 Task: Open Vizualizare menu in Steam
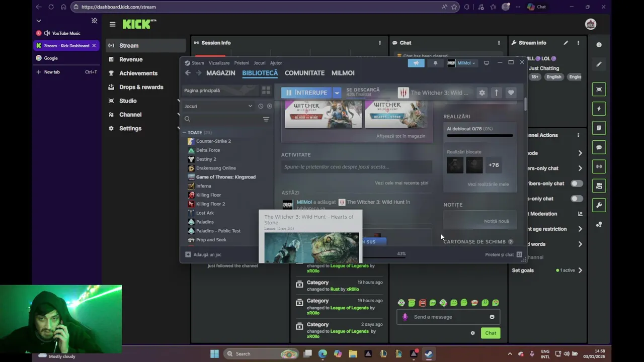point(219,63)
